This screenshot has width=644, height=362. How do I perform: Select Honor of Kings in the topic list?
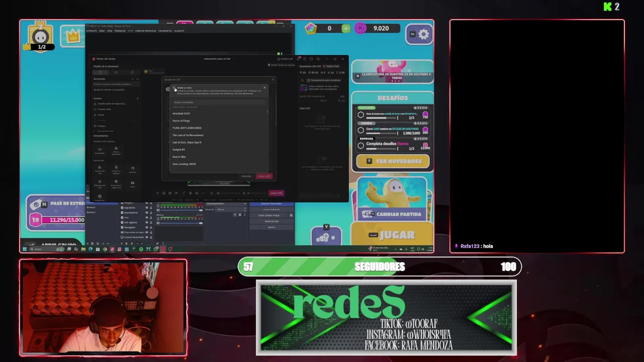tap(181, 121)
